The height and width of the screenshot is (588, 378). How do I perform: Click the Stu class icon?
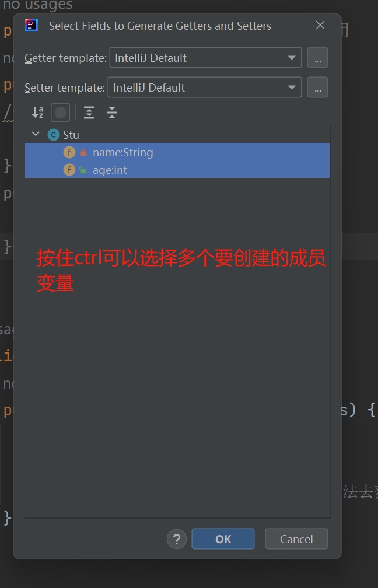(54, 135)
